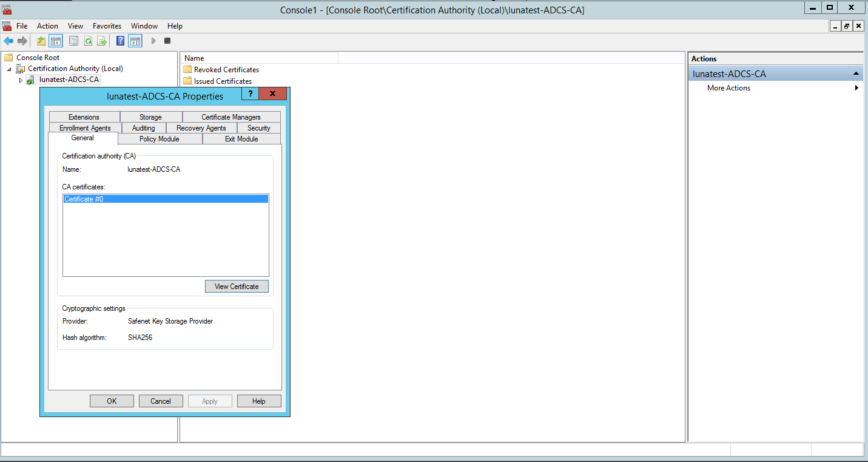Image resolution: width=868 pixels, height=462 pixels.
Task: Click the View Certificate button
Action: click(237, 287)
